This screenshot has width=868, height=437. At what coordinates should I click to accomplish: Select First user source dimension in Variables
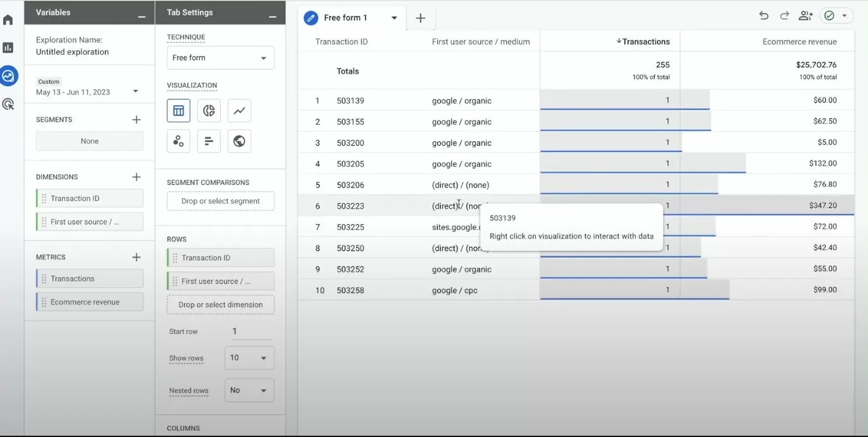tap(89, 222)
